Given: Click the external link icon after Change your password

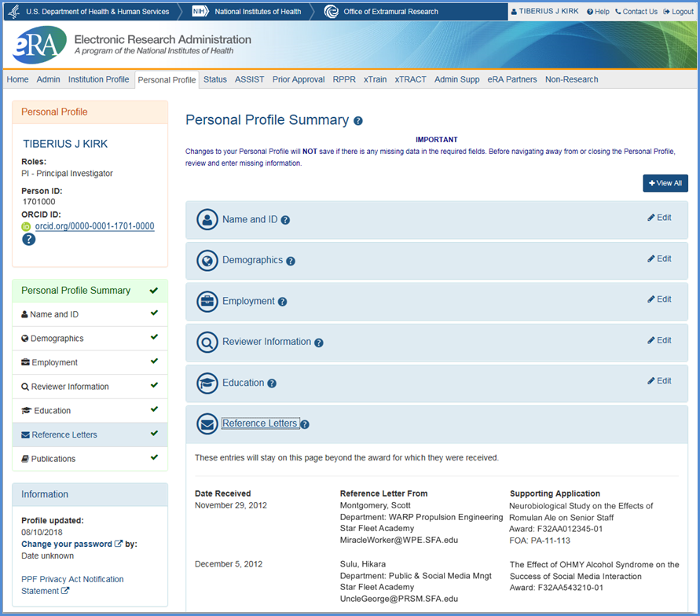Looking at the screenshot, I should tap(119, 544).
